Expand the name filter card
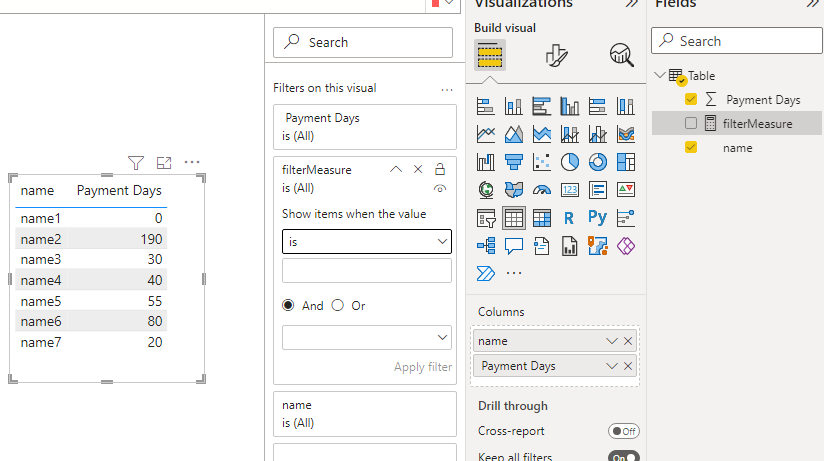824x461 pixels. [x=365, y=414]
